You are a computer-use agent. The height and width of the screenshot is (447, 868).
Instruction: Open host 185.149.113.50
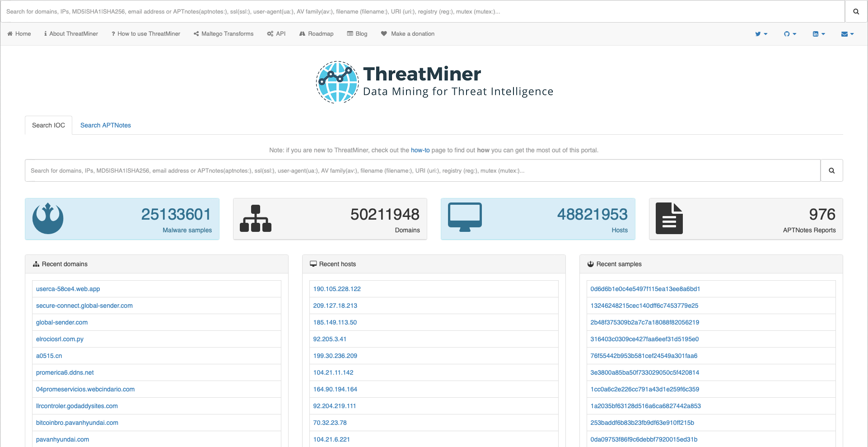coord(335,322)
